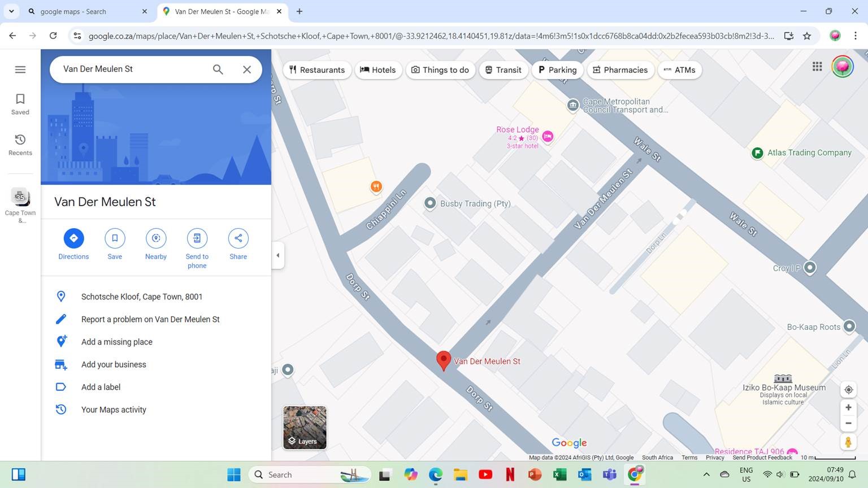Zoom in on the map

click(x=848, y=407)
